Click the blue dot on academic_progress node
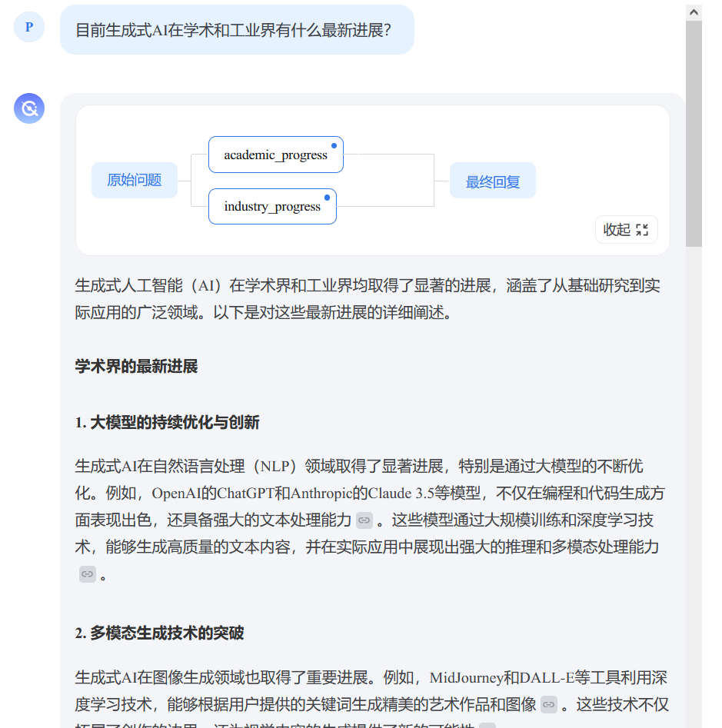The width and height of the screenshot is (722, 728). click(334, 146)
